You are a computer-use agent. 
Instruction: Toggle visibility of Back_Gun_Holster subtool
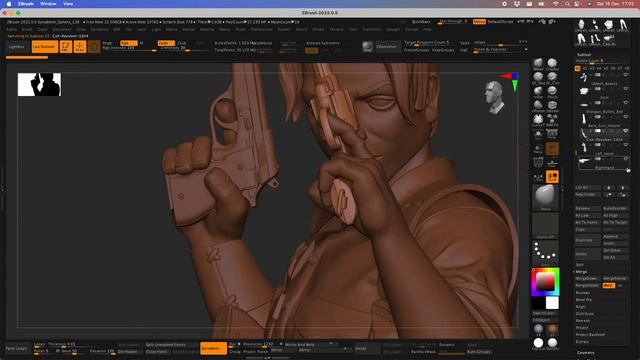(626, 117)
